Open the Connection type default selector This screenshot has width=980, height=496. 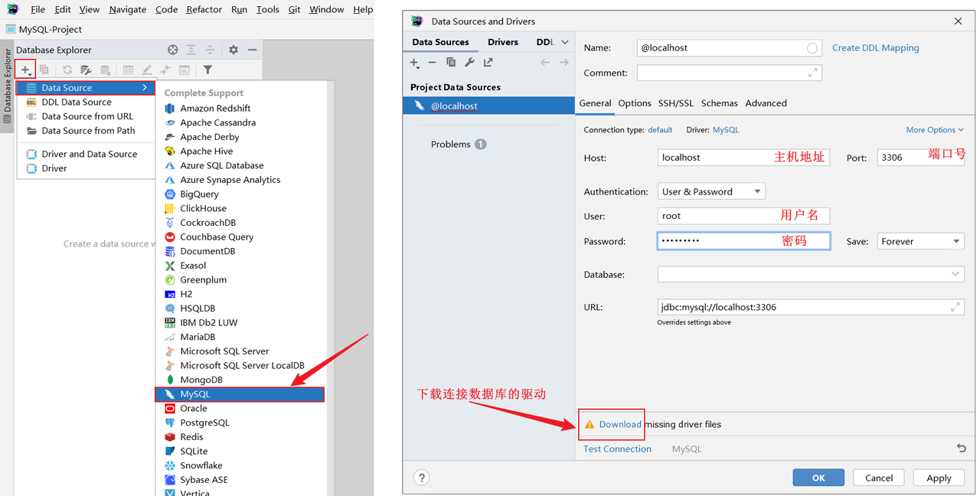tap(660, 130)
